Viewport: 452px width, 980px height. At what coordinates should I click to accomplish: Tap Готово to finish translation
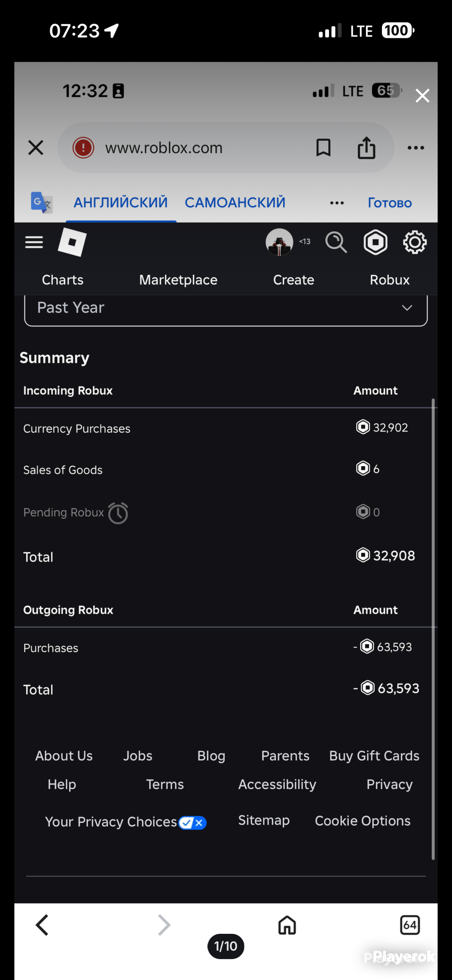click(390, 203)
